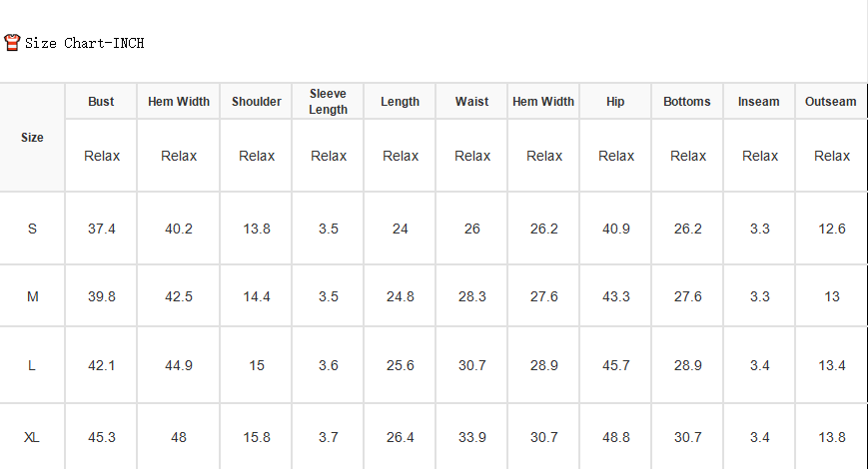
Task: Click the Size row header cell
Action: tap(32, 137)
